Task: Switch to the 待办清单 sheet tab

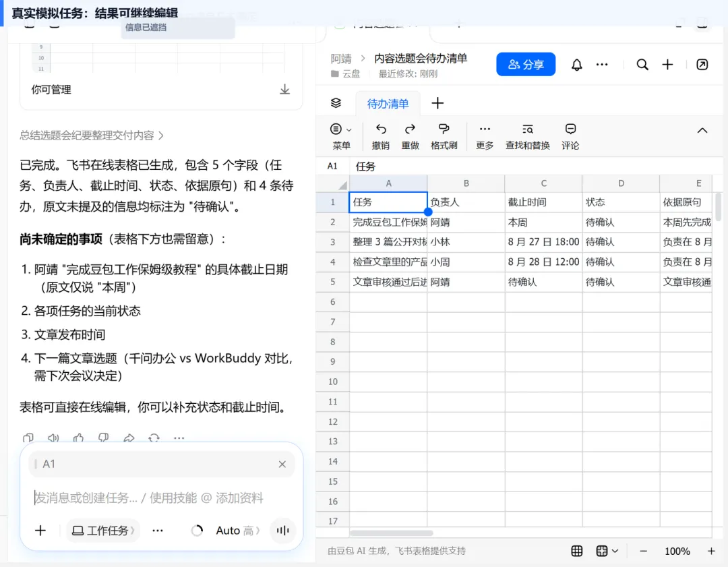Action: [388, 104]
